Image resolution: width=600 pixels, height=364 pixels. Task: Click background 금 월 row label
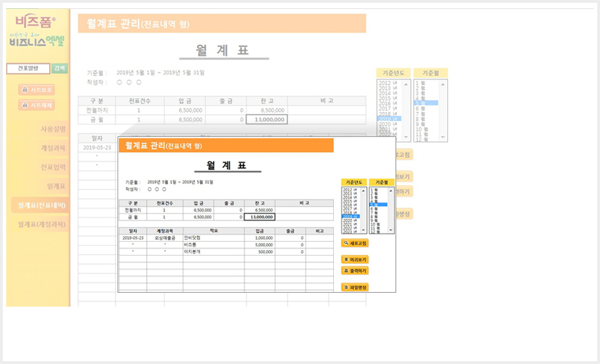[97, 119]
